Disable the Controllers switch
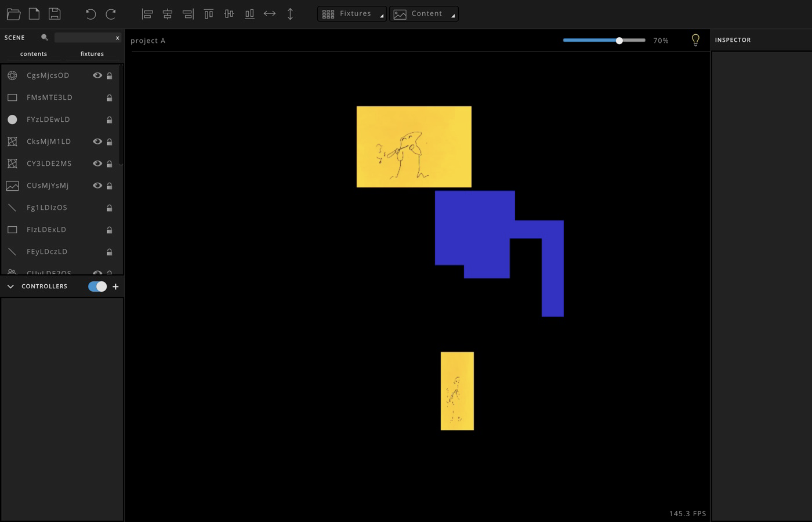The image size is (812, 522). [97, 287]
